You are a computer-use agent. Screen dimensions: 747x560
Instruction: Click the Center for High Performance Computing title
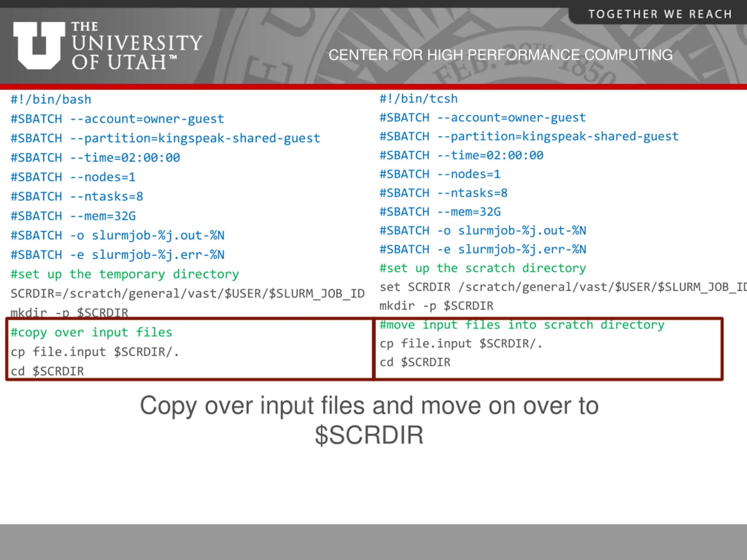click(500, 55)
